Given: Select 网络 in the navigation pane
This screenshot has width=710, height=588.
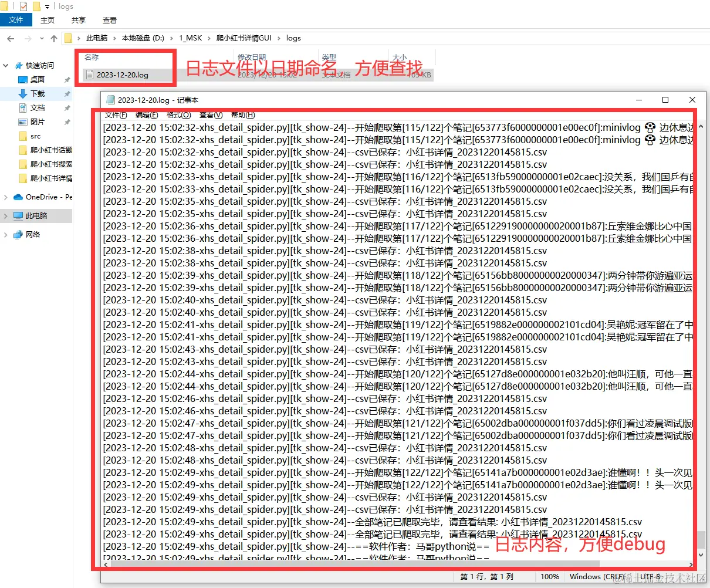Looking at the screenshot, I should point(33,235).
